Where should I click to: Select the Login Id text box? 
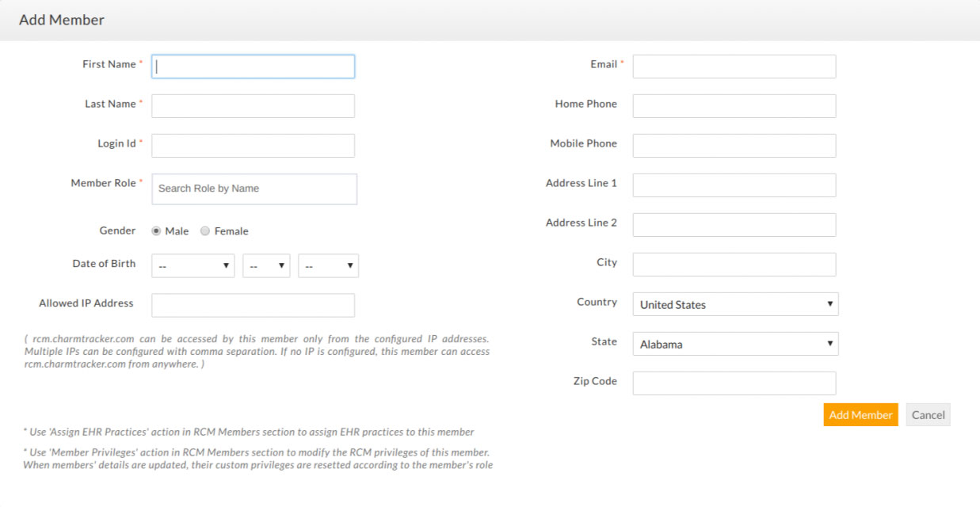pos(253,146)
